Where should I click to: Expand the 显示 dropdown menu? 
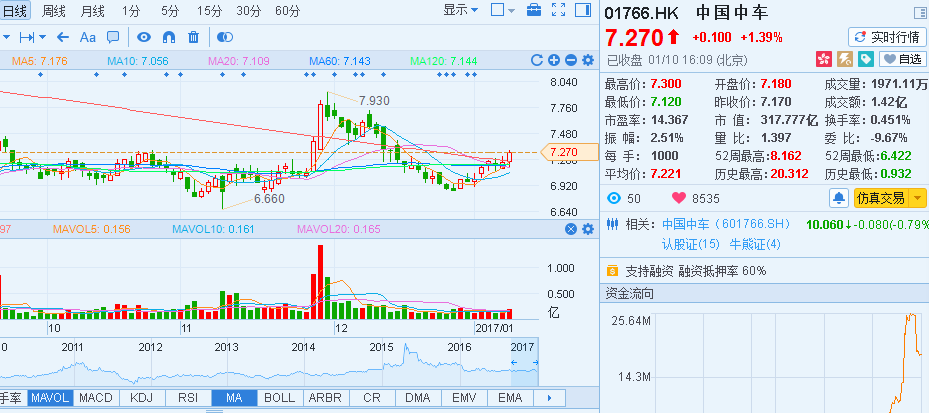coord(460,9)
